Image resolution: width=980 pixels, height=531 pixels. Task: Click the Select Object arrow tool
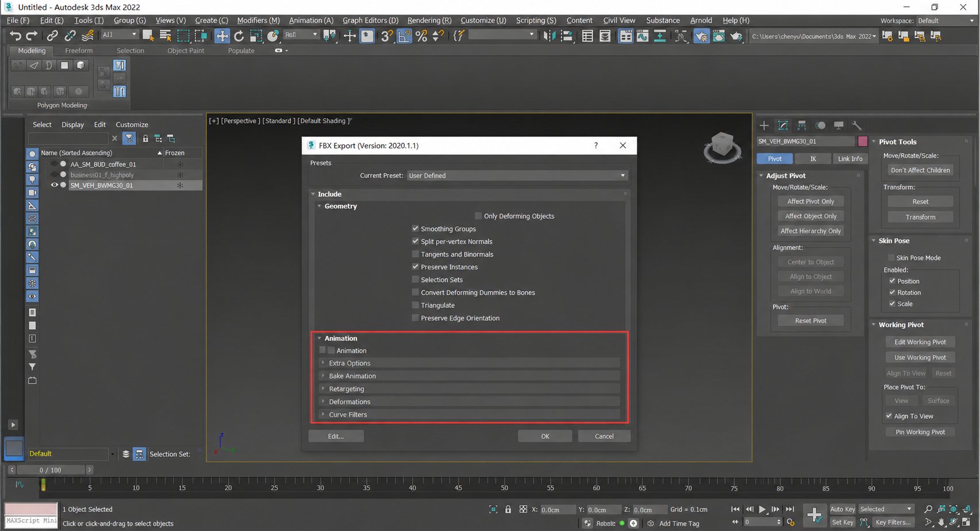click(148, 36)
